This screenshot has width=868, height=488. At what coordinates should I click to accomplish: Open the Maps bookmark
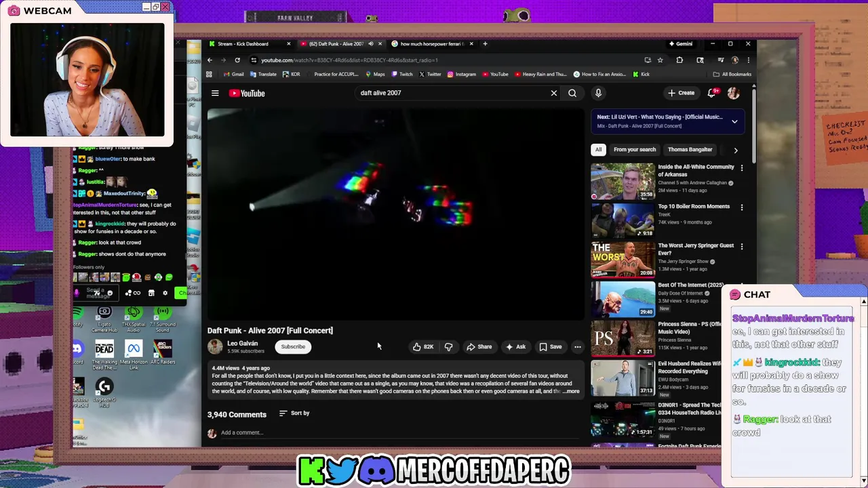point(375,75)
